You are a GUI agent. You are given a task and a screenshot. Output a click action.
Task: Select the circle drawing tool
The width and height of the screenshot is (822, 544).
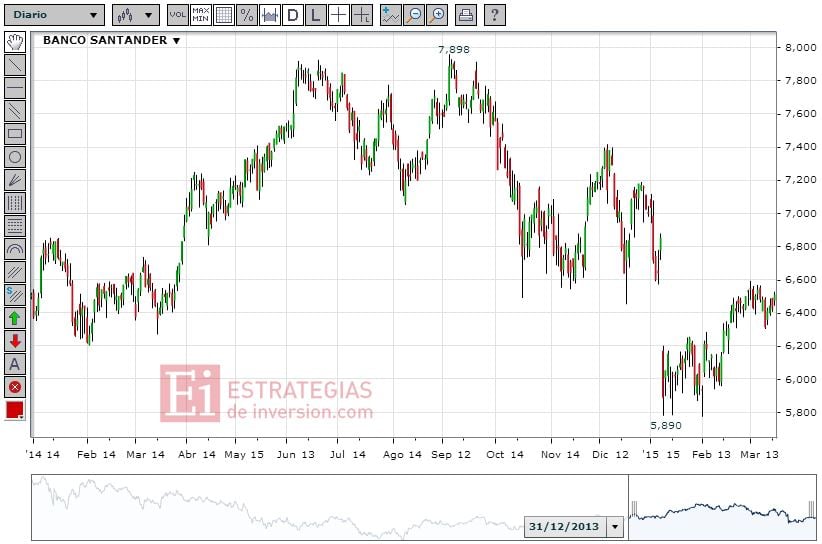(15, 157)
